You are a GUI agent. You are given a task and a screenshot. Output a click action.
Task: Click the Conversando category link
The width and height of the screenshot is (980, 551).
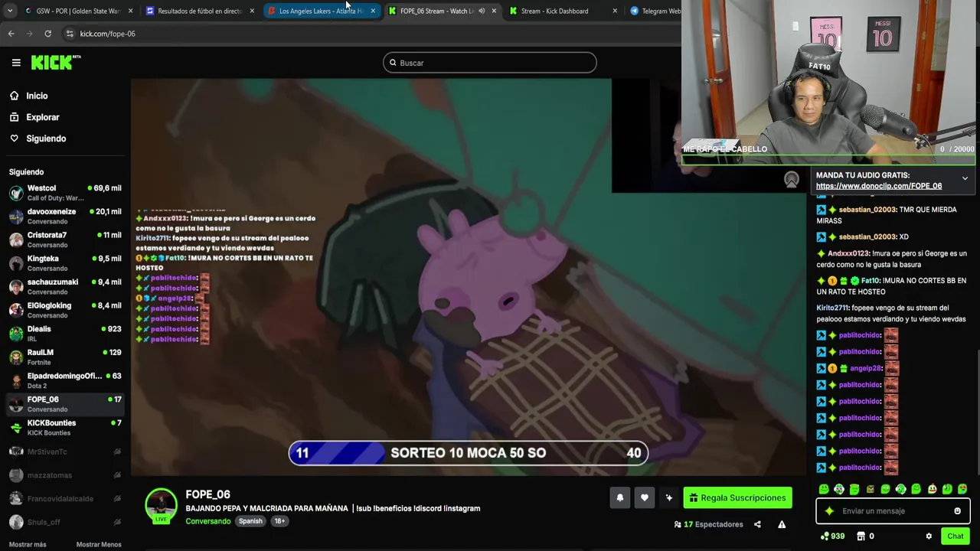click(207, 521)
